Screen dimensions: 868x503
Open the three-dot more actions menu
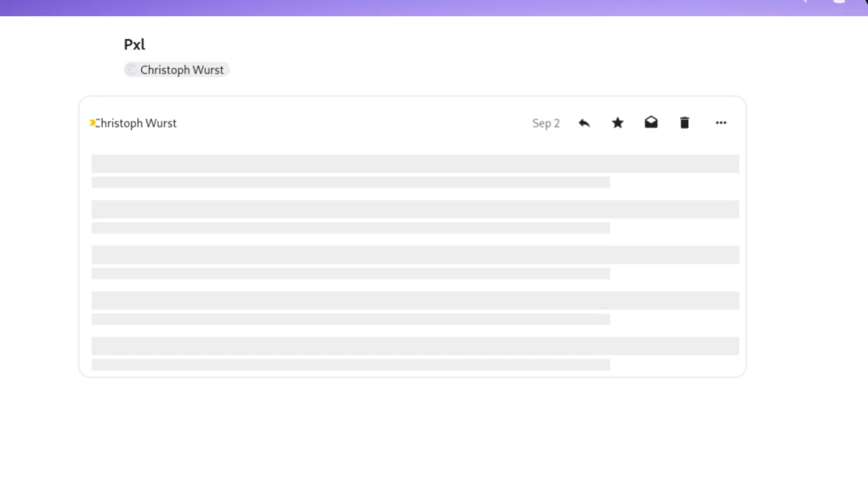721,123
